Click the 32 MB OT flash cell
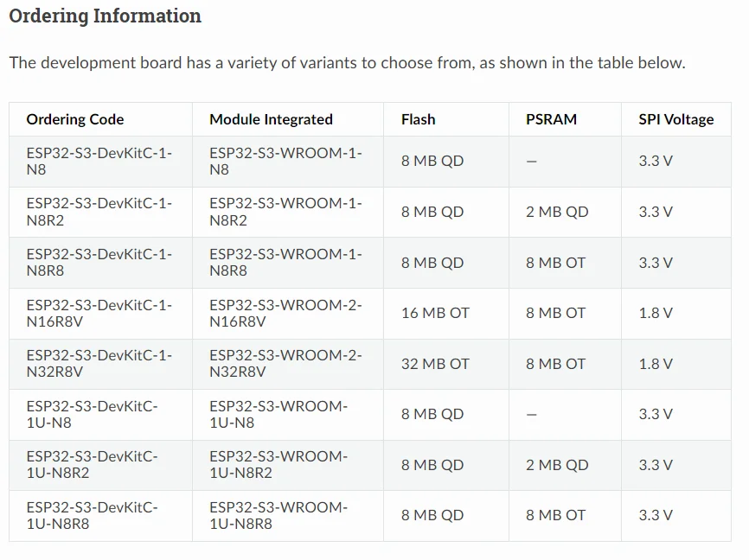This screenshot has height=560, width=749. [435, 364]
